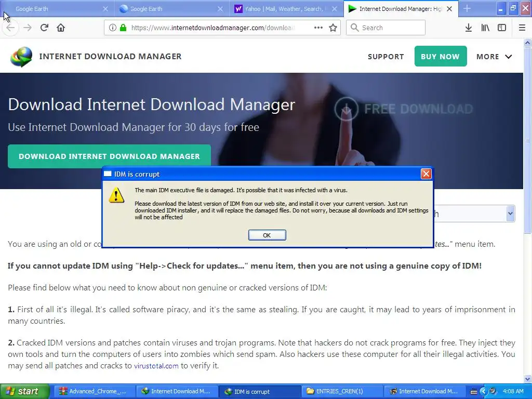The width and height of the screenshot is (532, 399).
Task: Switch to first Internet Download M... taskbar item
Action: point(177,392)
